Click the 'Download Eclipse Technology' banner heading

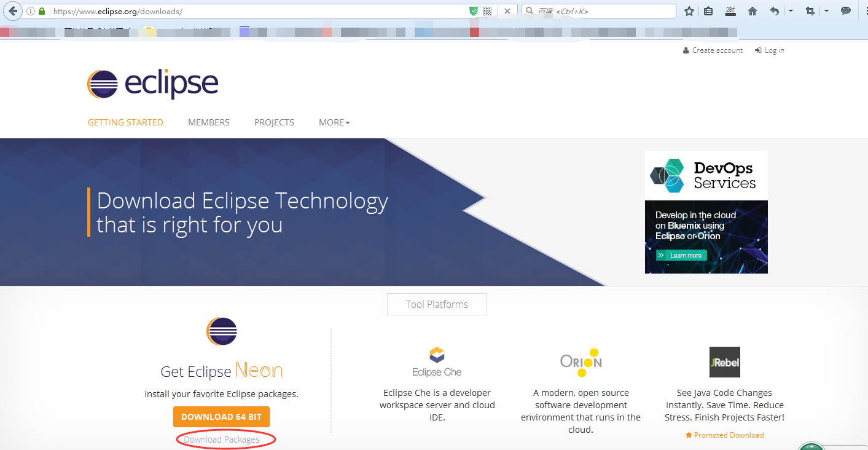click(x=243, y=213)
